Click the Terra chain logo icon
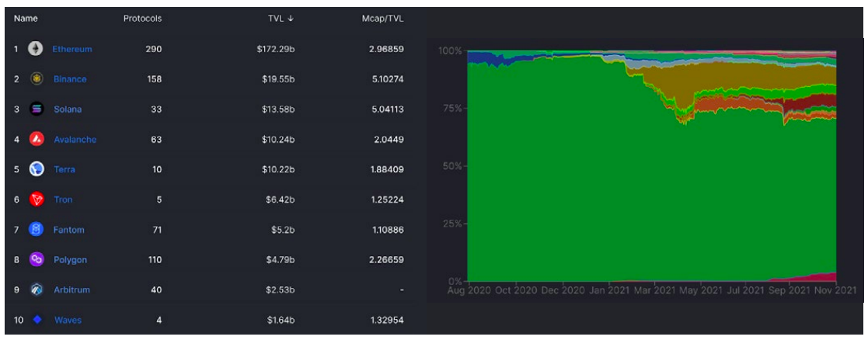This screenshot has height=340, width=868. (37, 169)
